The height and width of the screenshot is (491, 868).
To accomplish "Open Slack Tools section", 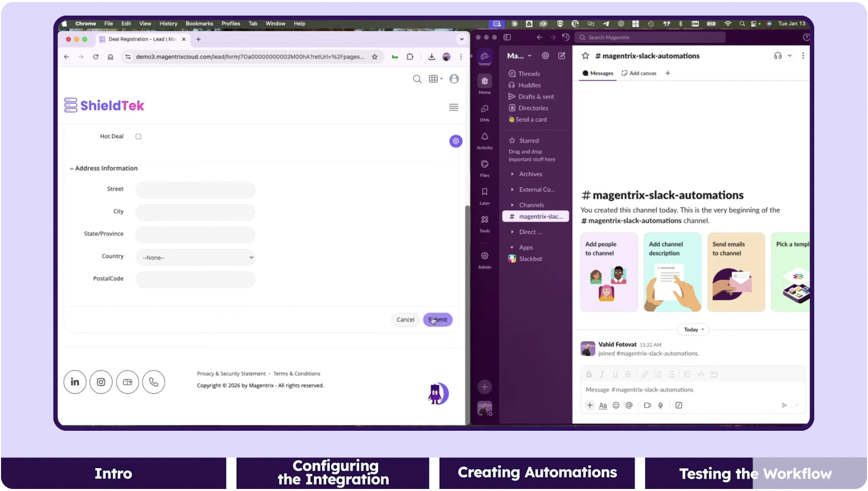I will (485, 223).
